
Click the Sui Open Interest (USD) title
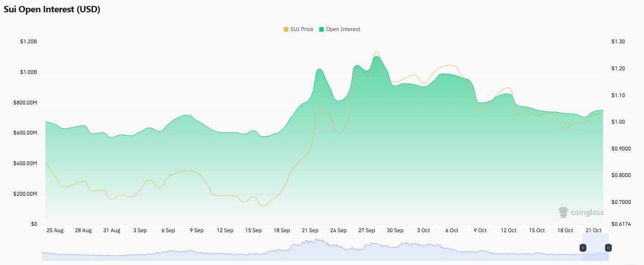[x=52, y=10]
